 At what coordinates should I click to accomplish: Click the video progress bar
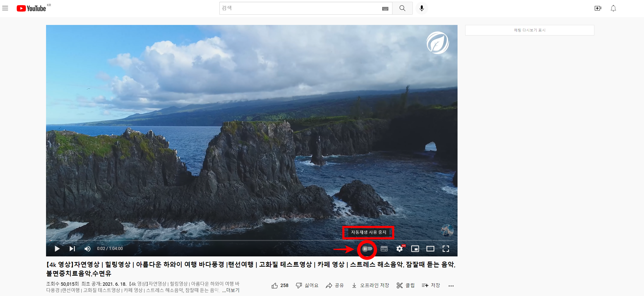point(252,240)
